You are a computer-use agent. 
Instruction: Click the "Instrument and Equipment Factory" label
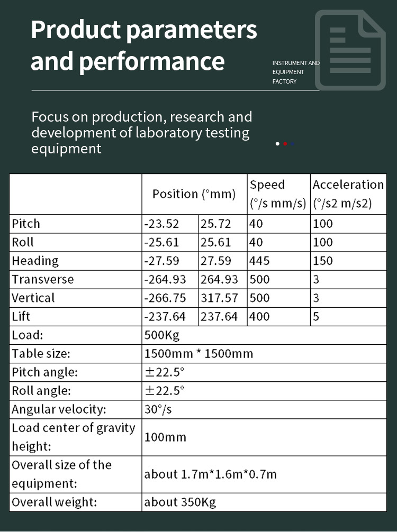(x=296, y=72)
